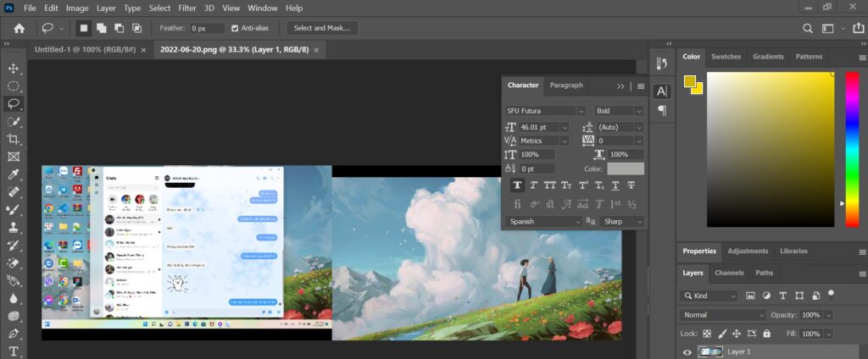Open the Sharp anti-aliasing dropdown
868x359 pixels.
coord(622,221)
